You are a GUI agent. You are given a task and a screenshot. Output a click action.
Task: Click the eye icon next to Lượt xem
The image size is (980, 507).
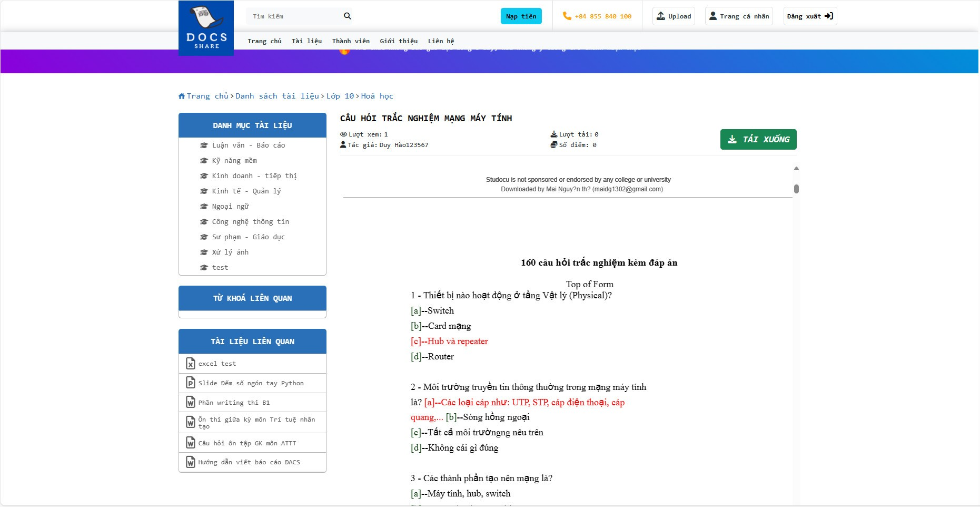(x=343, y=134)
